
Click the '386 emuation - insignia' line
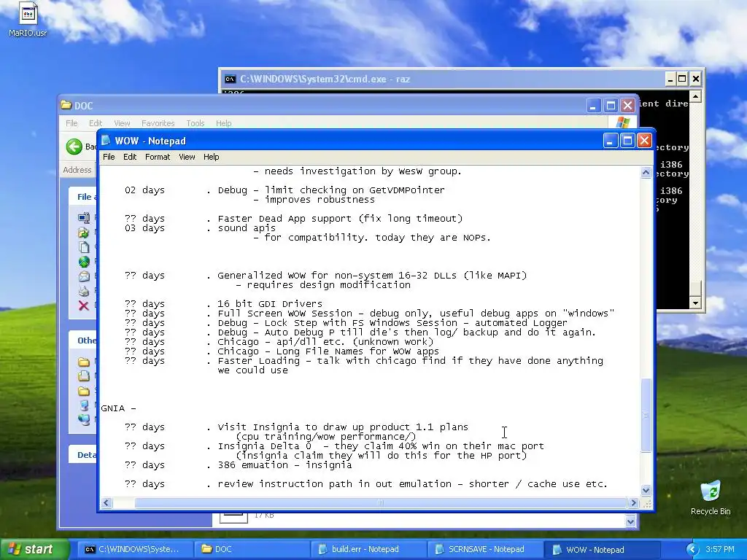coord(285,464)
